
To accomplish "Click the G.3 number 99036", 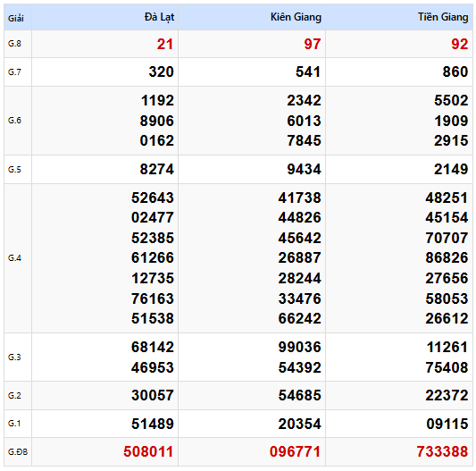I will click(x=300, y=347).
